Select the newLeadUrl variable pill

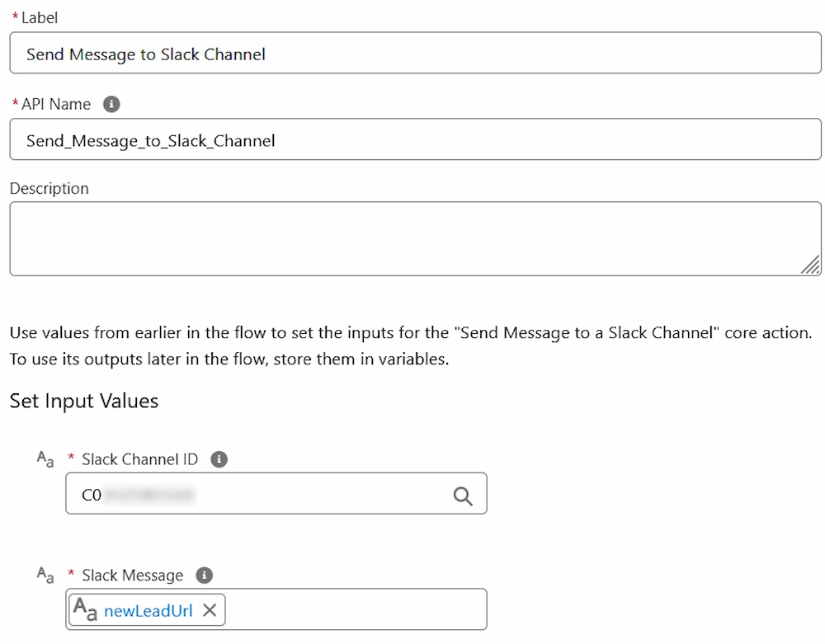(x=148, y=610)
